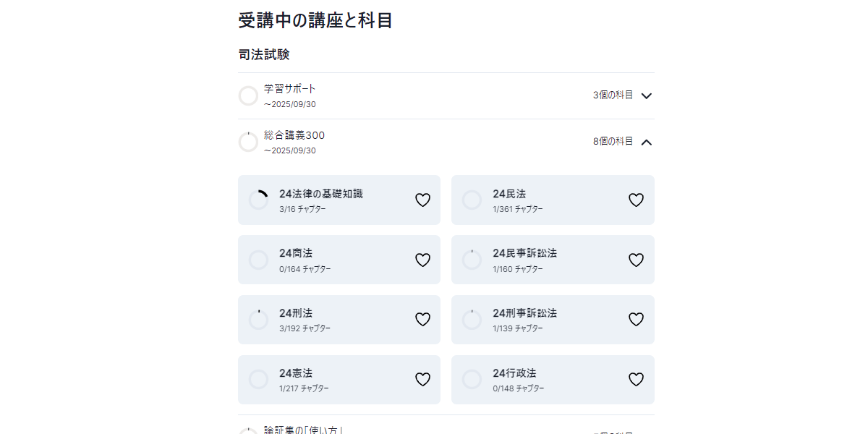Image resolution: width=868 pixels, height=434 pixels.
Task: Click the 3個の科目 label
Action: (x=613, y=95)
